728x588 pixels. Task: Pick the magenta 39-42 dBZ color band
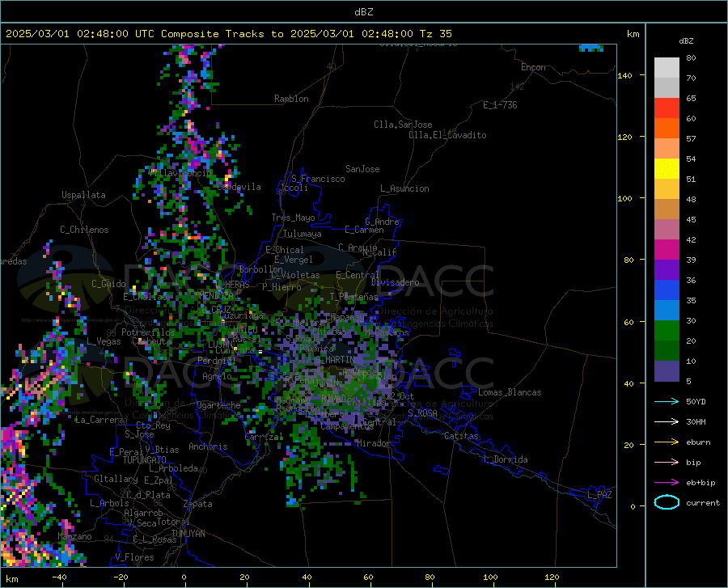pyautogui.click(x=667, y=250)
